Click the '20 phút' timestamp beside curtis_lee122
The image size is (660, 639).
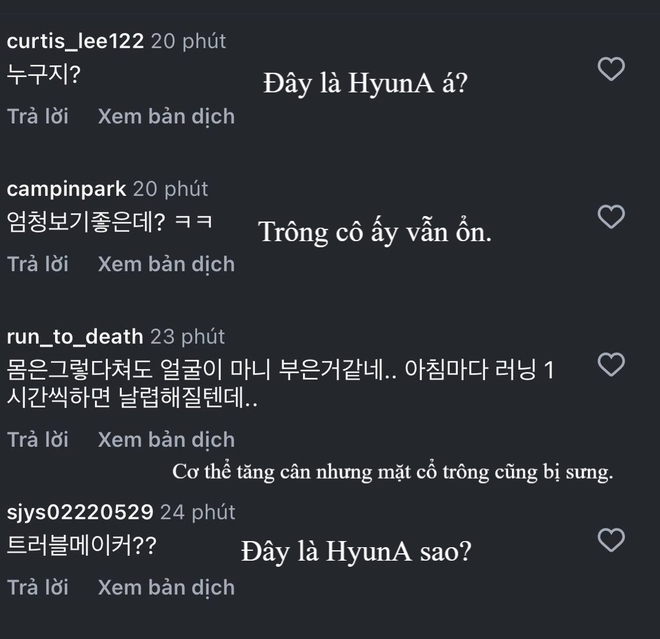190,41
